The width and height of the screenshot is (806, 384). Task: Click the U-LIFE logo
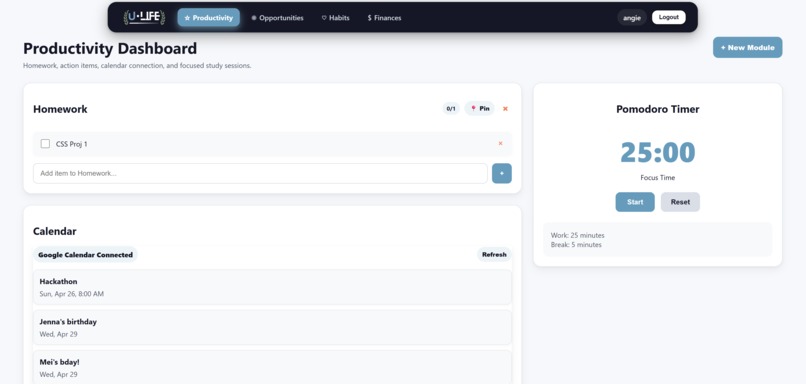pos(144,17)
